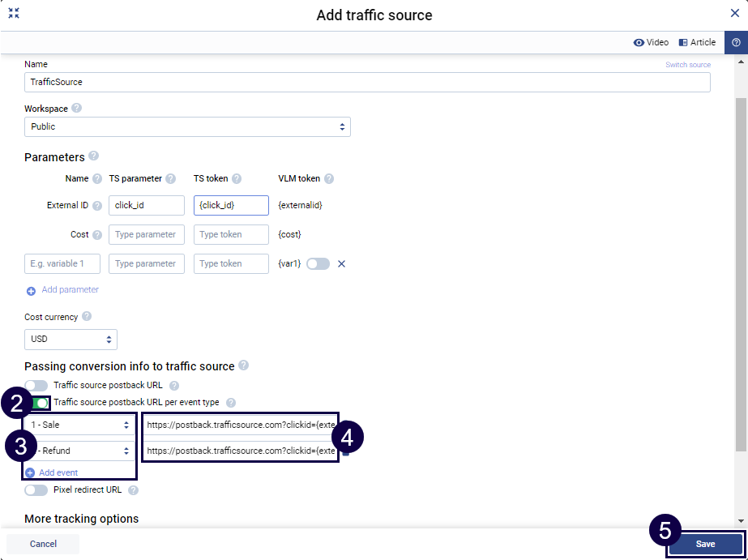The width and height of the screenshot is (748, 560).
Task: Remove the var1 parameter row with X icon
Action: click(341, 263)
